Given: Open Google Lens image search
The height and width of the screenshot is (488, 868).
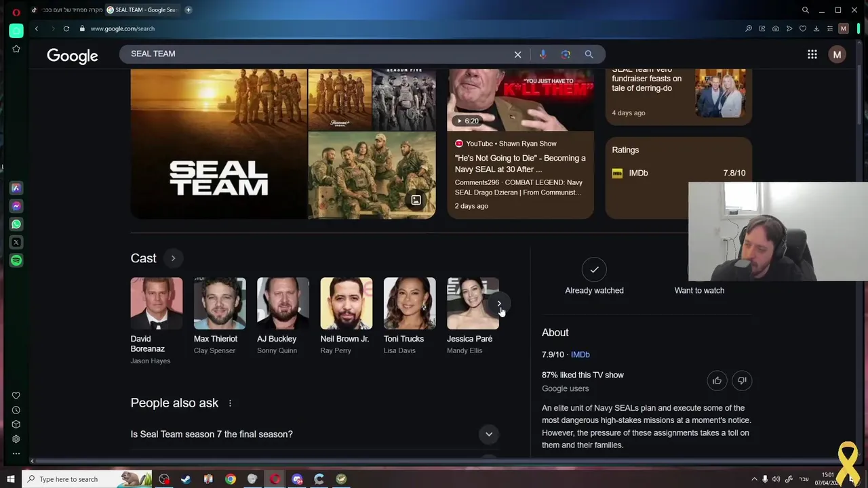Looking at the screenshot, I should coord(566,54).
